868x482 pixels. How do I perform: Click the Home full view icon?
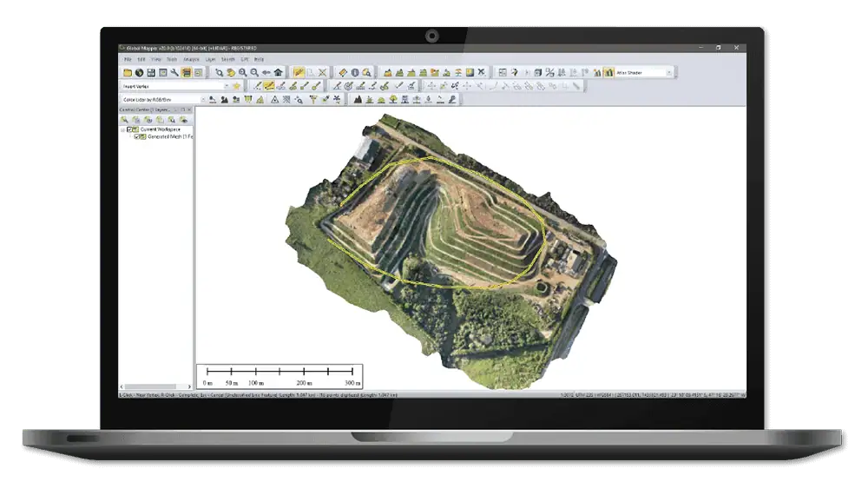pos(279,73)
